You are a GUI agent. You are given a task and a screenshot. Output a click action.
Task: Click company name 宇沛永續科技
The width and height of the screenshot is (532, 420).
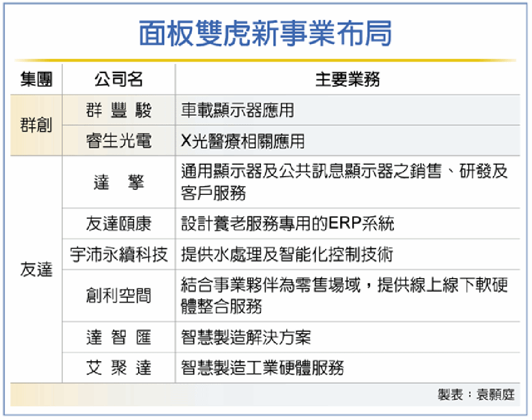point(118,254)
